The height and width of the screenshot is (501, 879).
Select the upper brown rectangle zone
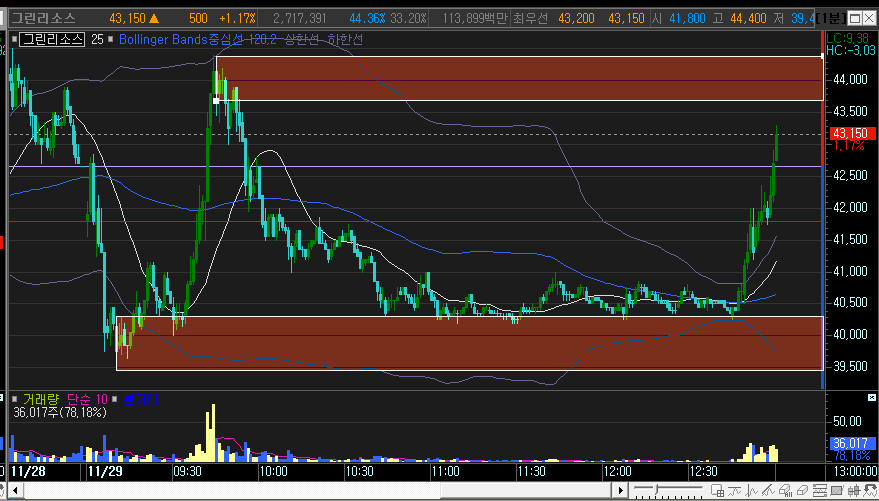click(x=519, y=78)
